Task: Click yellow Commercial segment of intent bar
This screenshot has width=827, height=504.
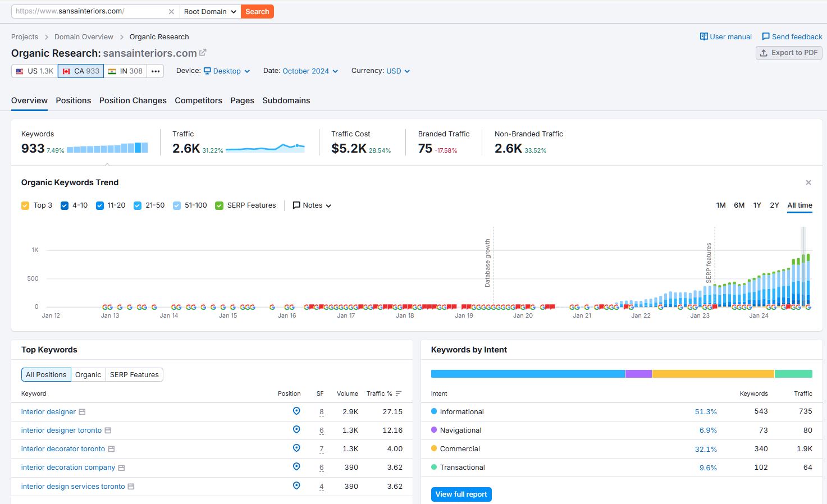Action: [x=713, y=374]
